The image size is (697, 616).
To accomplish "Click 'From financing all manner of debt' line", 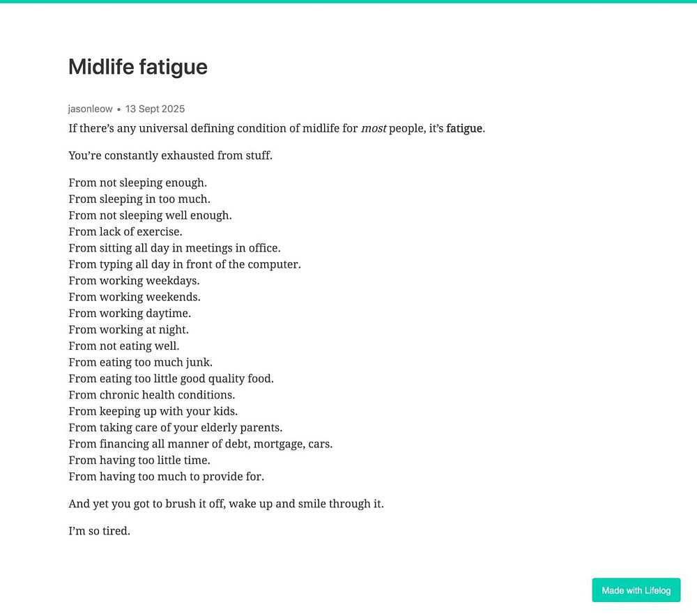I will click(200, 444).
